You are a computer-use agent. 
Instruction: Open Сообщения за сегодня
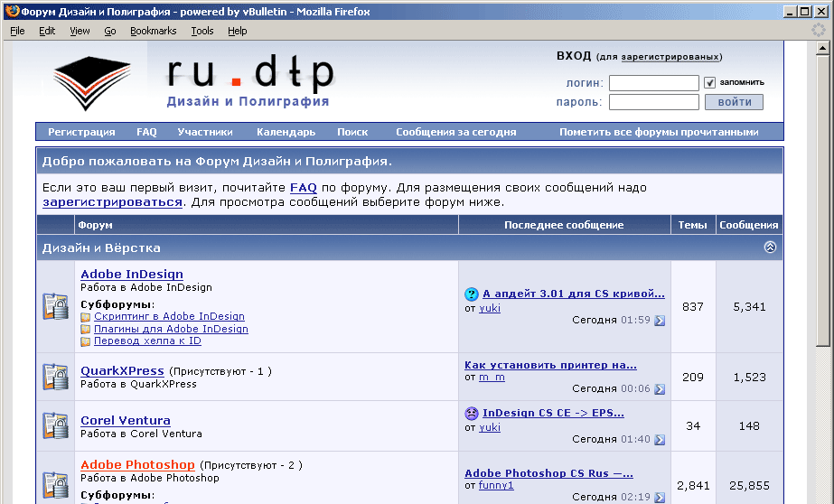455,132
